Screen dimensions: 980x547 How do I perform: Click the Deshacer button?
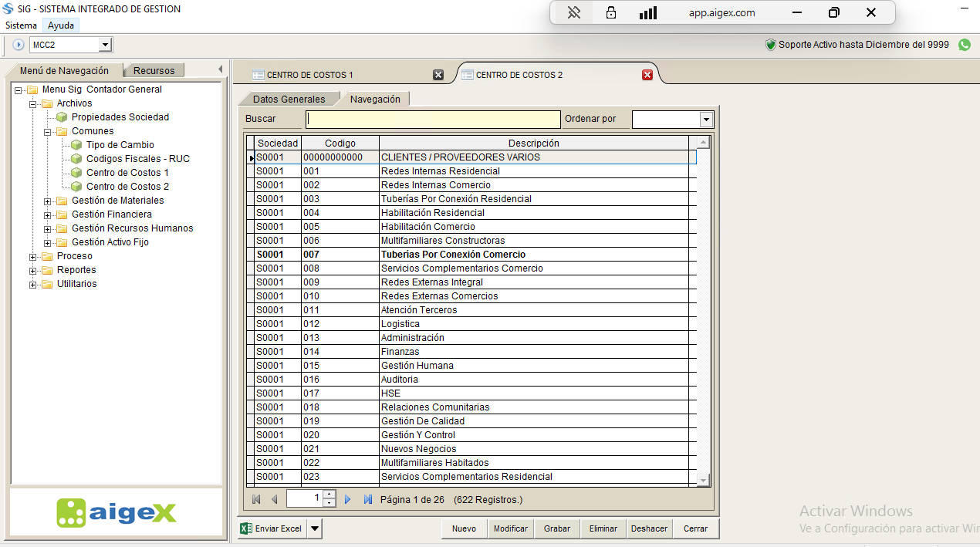[649, 528]
